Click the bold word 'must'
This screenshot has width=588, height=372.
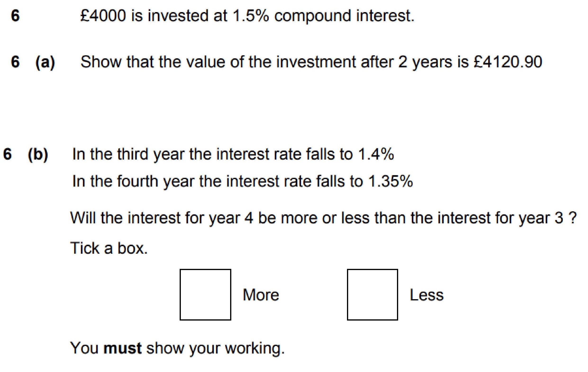click(x=122, y=348)
